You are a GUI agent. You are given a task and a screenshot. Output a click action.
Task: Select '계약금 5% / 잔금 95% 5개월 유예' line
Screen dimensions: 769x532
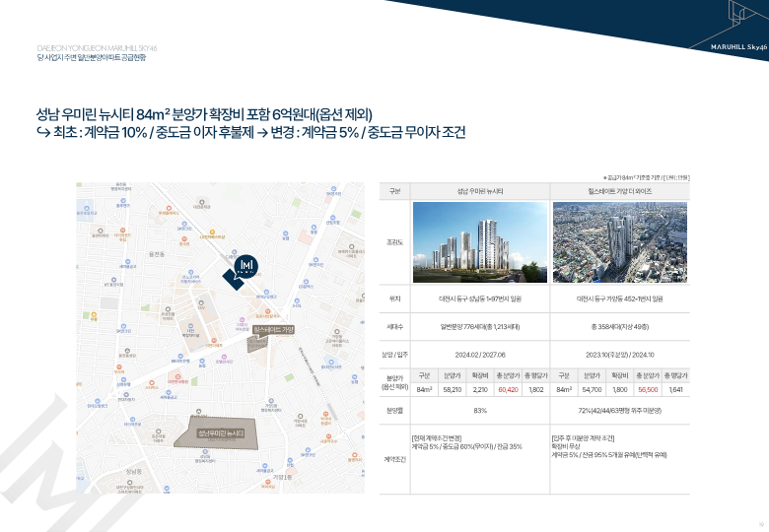click(609, 454)
